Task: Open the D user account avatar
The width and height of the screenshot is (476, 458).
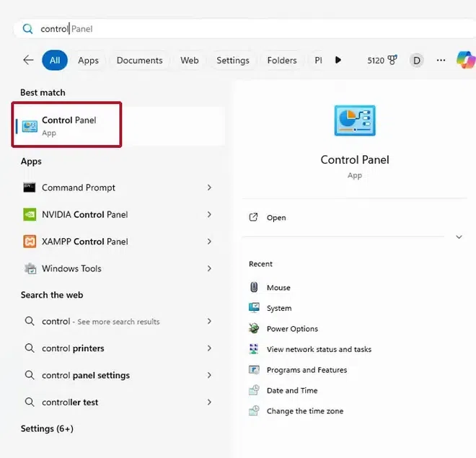Action: (417, 61)
